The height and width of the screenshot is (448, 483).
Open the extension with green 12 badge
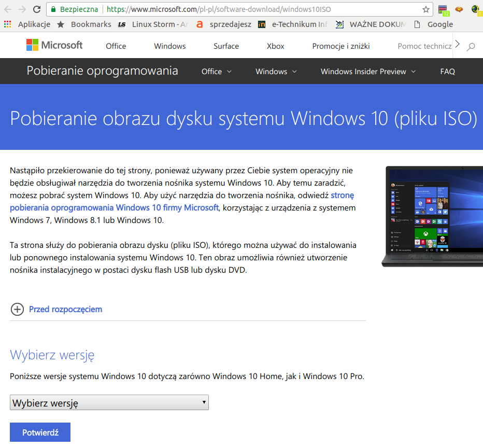[x=443, y=10]
